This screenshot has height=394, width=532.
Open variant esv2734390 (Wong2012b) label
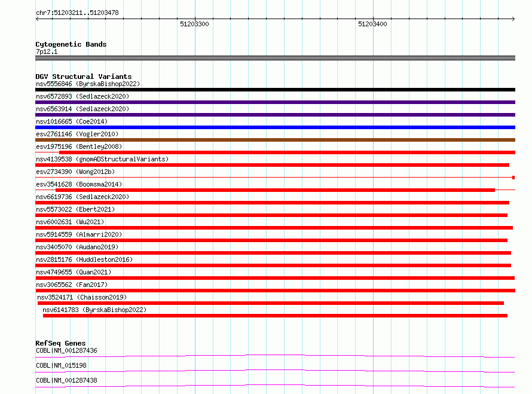(75, 172)
